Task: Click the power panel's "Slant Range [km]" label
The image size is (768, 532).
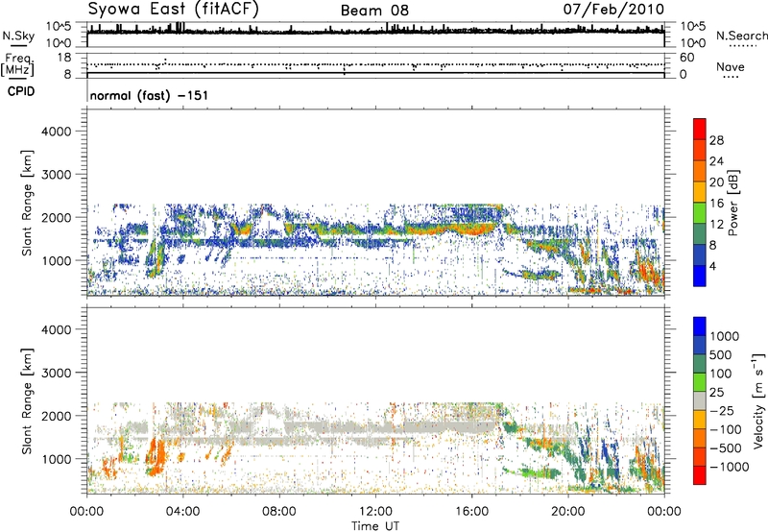Action: pyautogui.click(x=27, y=203)
